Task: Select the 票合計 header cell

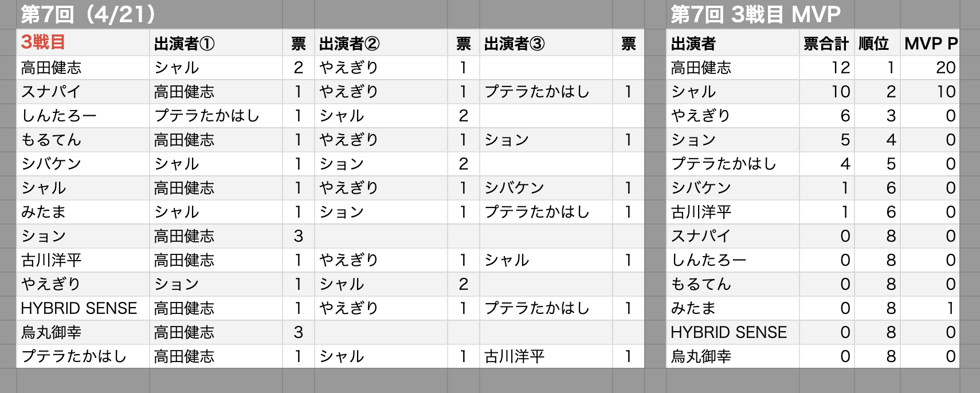Action: coord(826,43)
